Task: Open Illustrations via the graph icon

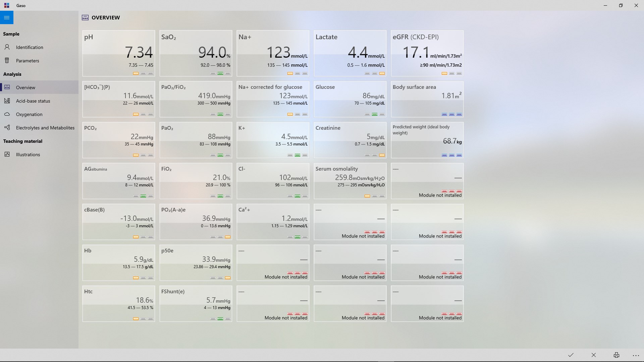Action: point(7,154)
